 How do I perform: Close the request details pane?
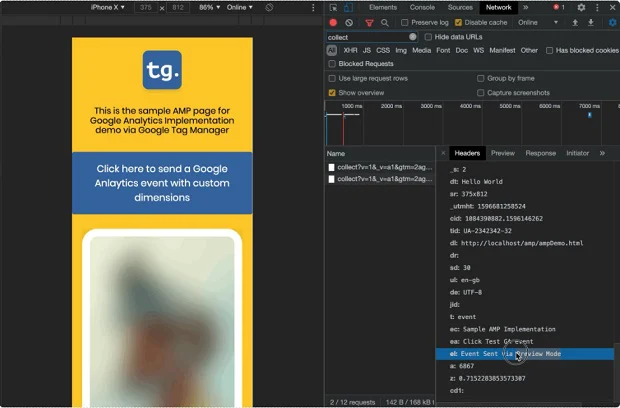[443, 153]
